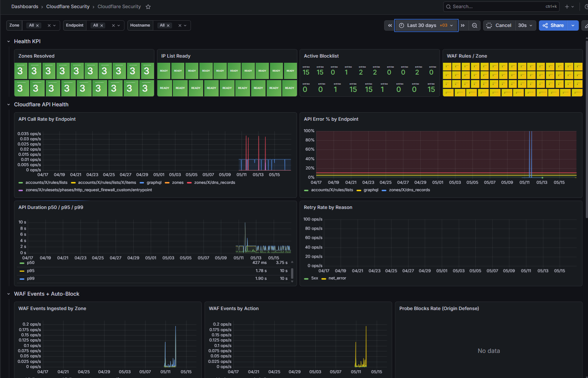Open the Cloudflare Security folder breadcrumb

68,7
